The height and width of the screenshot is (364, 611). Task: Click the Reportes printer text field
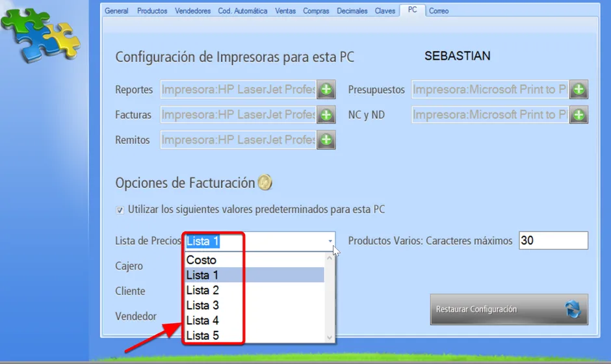coord(239,90)
